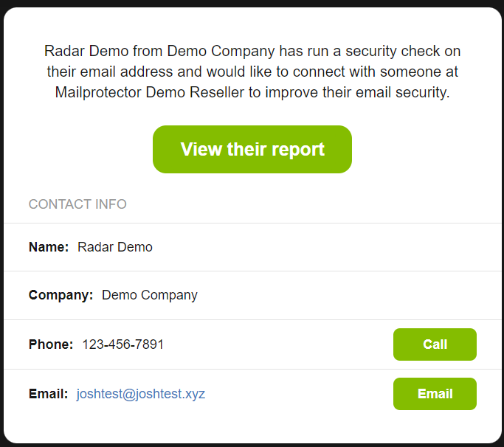Select the phone number 123-456-7891
The image size is (504, 447).
coord(122,344)
